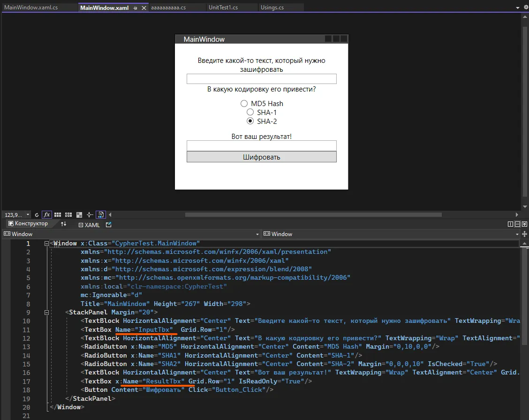Image resolution: width=529 pixels, height=420 pixels.
Task: Click Height="267" attribute on line 8
Action: [177, 304]
